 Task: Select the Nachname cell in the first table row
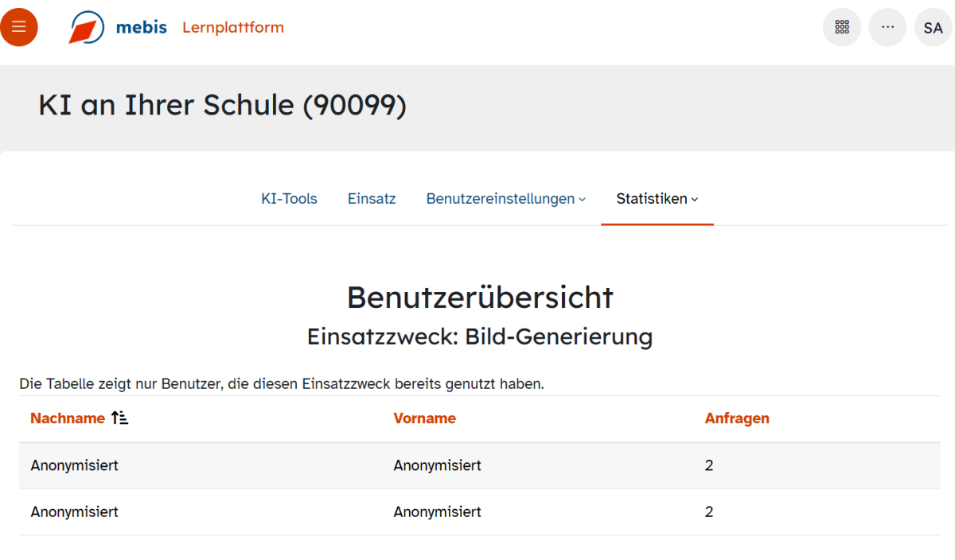pyautogui.click(x=75, y=465)
